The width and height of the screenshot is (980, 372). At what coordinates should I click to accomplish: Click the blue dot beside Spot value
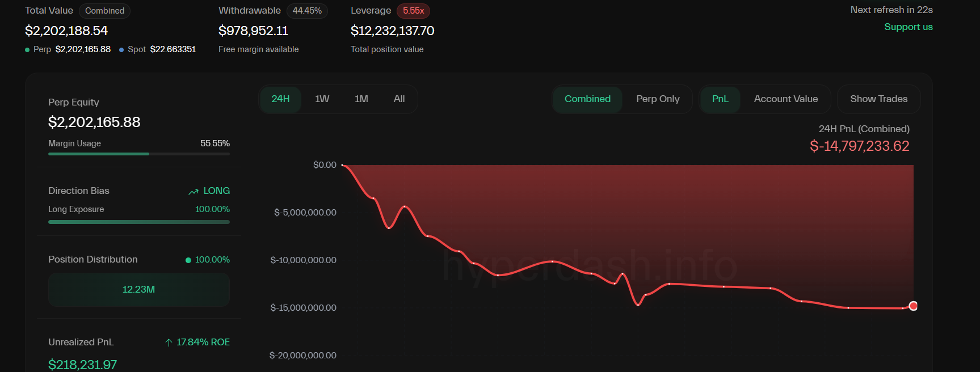(x=121, y=50)
